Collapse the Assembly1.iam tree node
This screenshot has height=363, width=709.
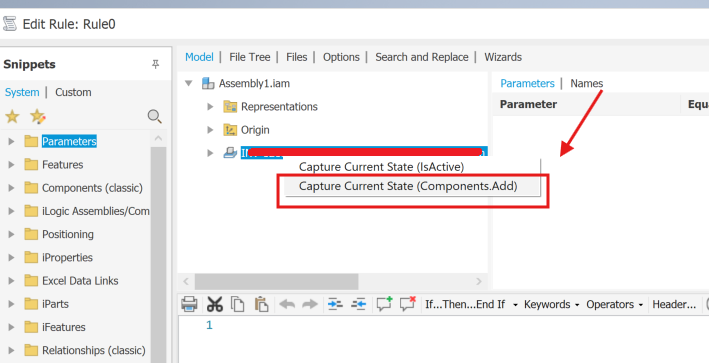click(x=189, y=83)
